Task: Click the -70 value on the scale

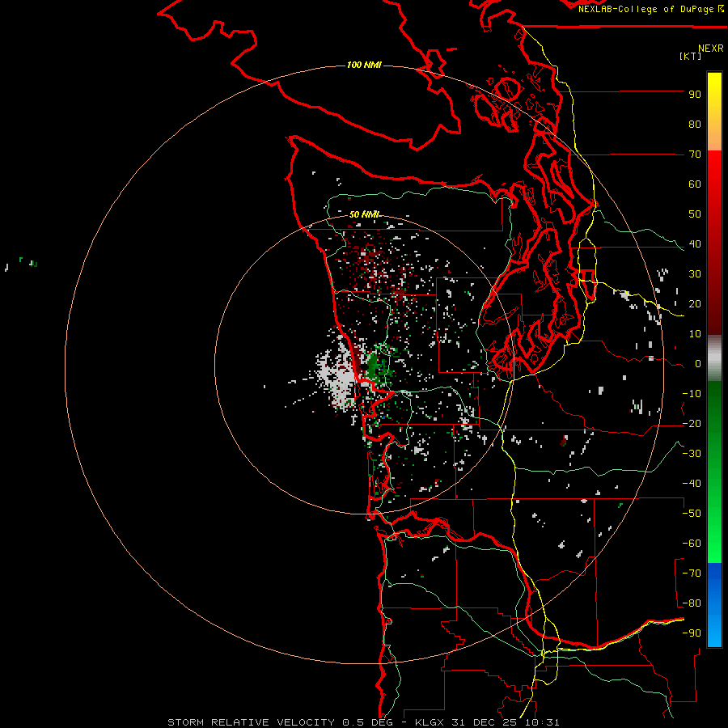Action: (692, 574)
